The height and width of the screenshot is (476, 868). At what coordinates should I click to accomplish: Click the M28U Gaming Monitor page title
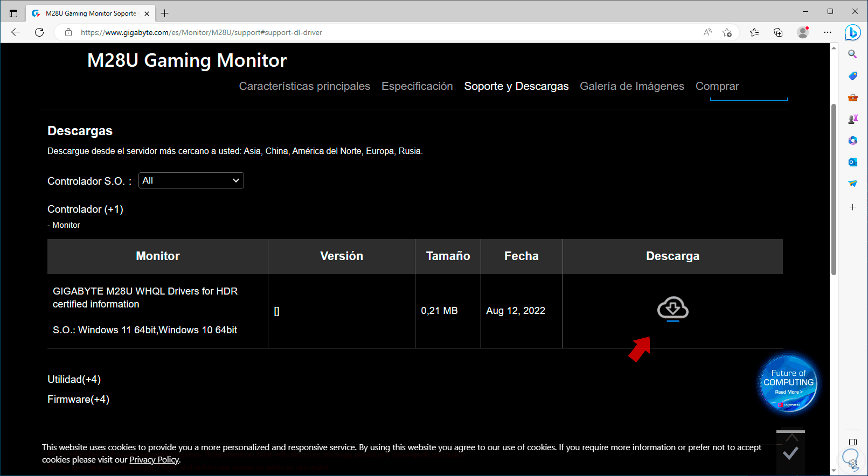click(187, 60)
